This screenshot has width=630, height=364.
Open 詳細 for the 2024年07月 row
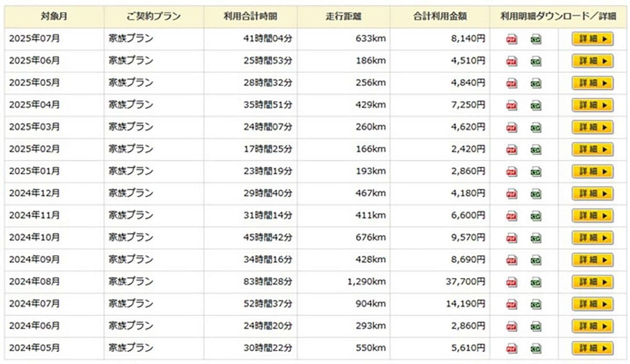click(x=593, y=304)
